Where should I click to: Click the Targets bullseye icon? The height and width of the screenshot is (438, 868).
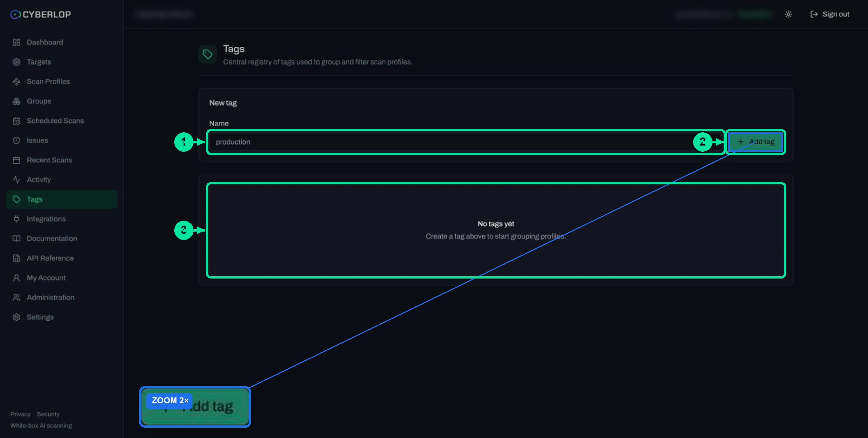coord(16,62)
